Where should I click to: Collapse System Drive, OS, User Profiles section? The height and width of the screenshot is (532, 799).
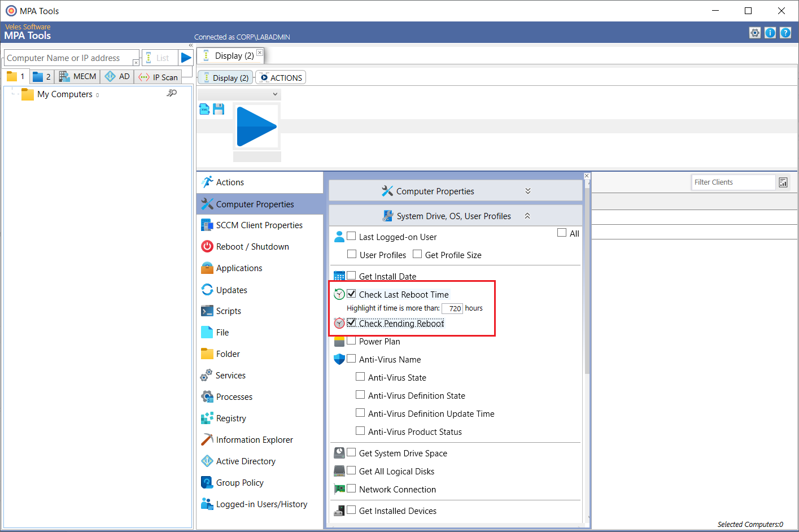point(455,216)
